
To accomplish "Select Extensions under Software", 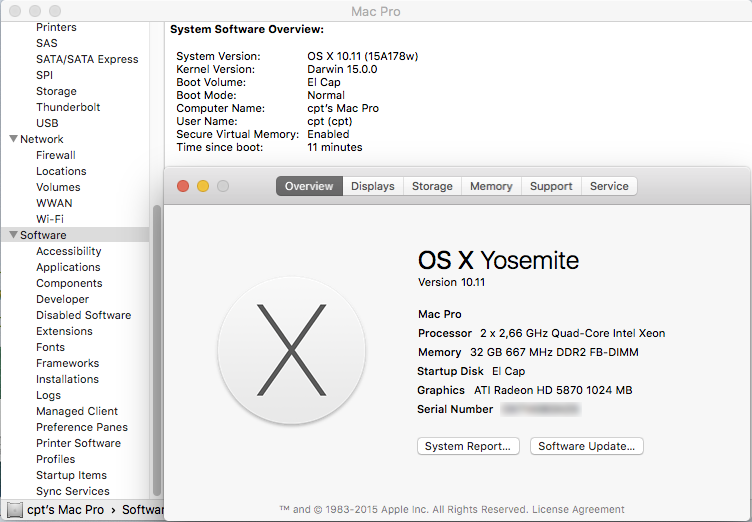I will pos(64,331).
